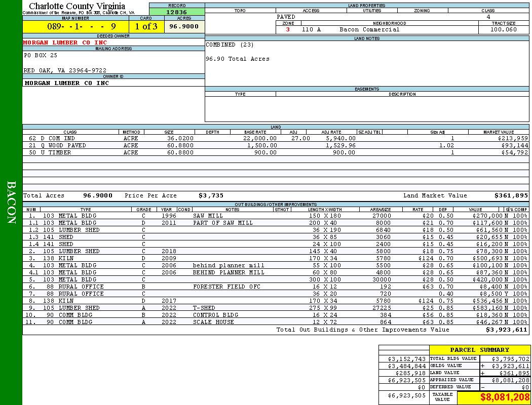Viewport: 532px width, 405px height.
Task: Select T-SHED note in row 9
Action: pos(204,308)
